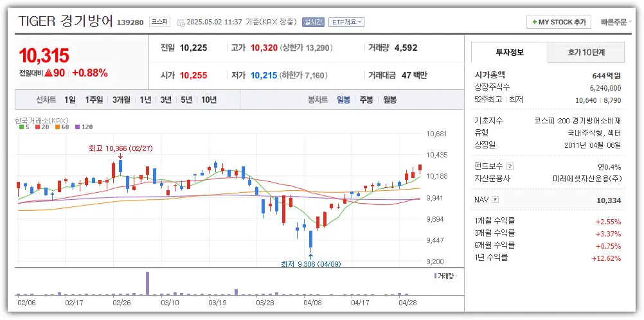This screenshot has height=320, width=644.
Task: Click the calendar icon beside the date
Action: tap(180, 22)
